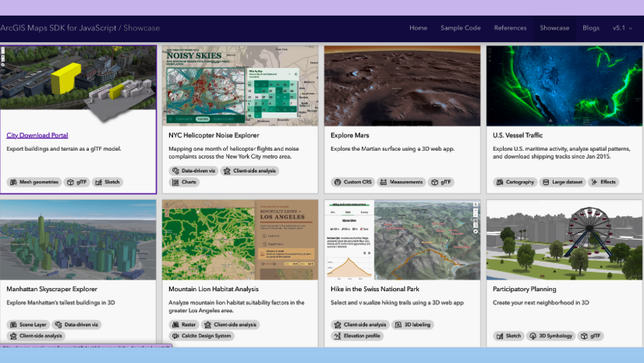Click the ArcGIS Maps SDK for JavaScript title
This screenshot has height=363, width=644.
[58, 28]
